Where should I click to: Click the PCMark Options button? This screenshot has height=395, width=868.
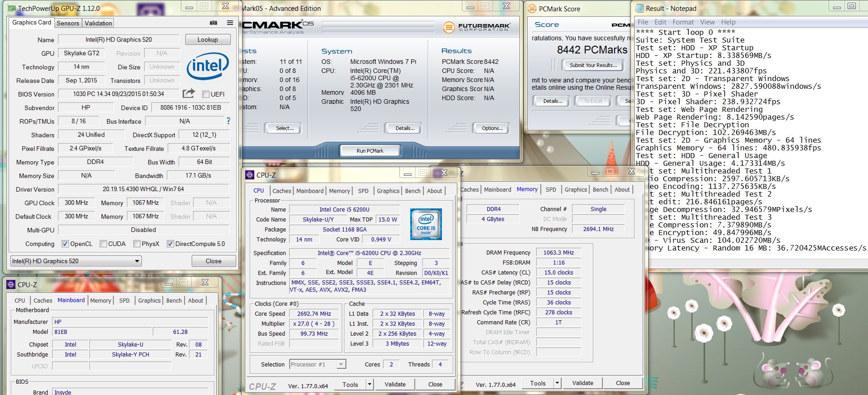point(492,128)
